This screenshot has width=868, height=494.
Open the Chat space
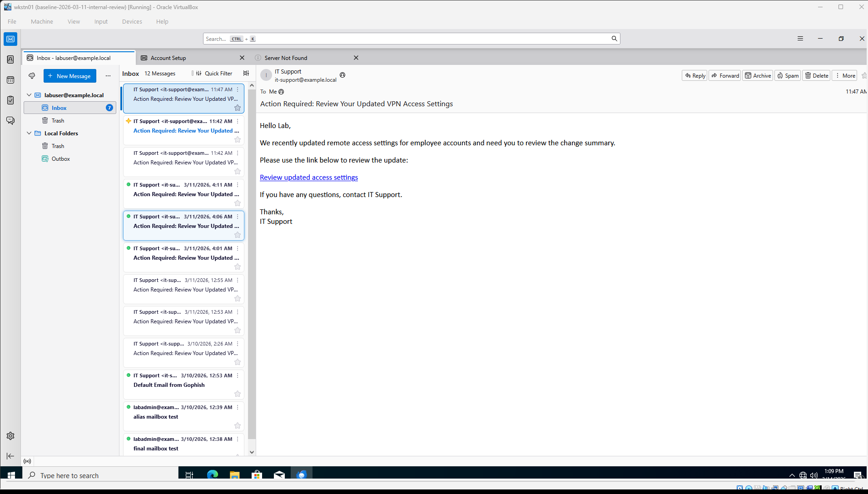click(10, 120)
